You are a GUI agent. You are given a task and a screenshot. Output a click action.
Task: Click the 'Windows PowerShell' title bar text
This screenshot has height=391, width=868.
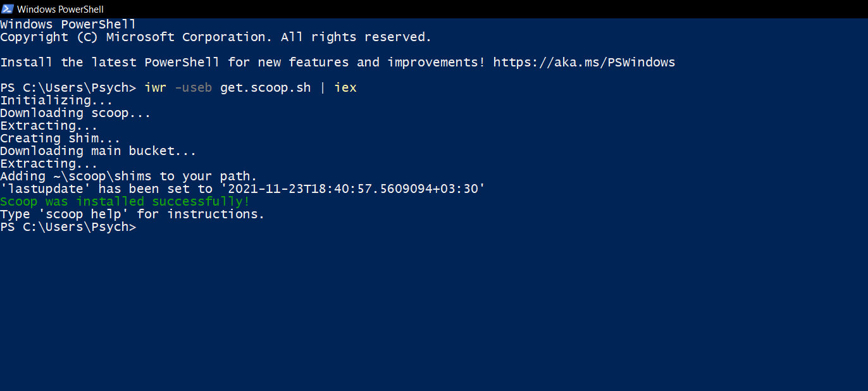(61, 9)
